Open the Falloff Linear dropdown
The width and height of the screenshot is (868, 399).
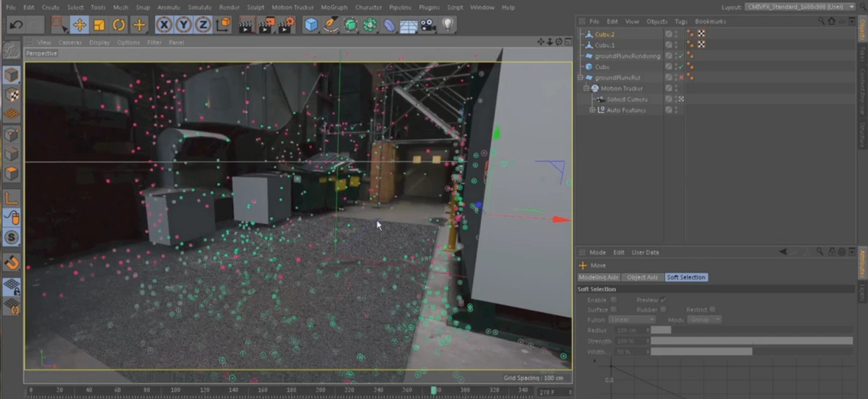631,320
